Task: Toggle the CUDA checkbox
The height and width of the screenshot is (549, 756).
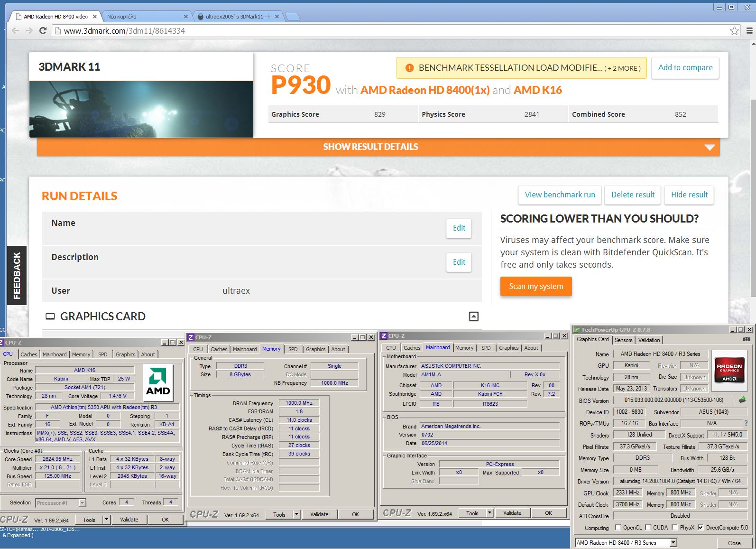Action: coord(647,527)
